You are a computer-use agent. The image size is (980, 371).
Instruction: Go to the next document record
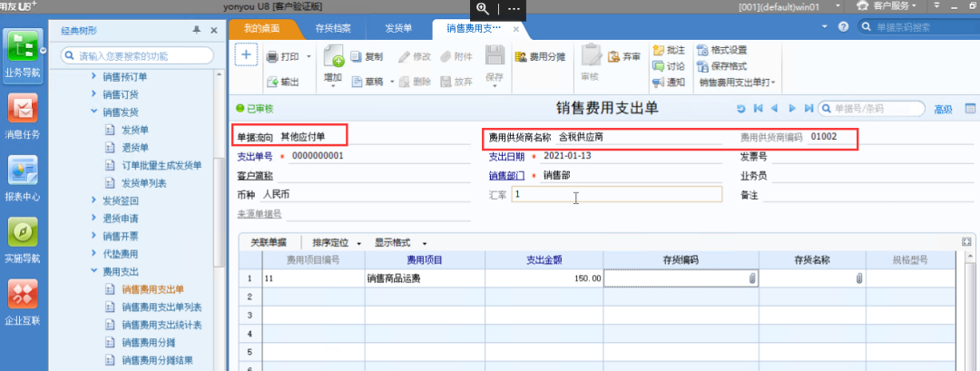[x=792, y=109]
